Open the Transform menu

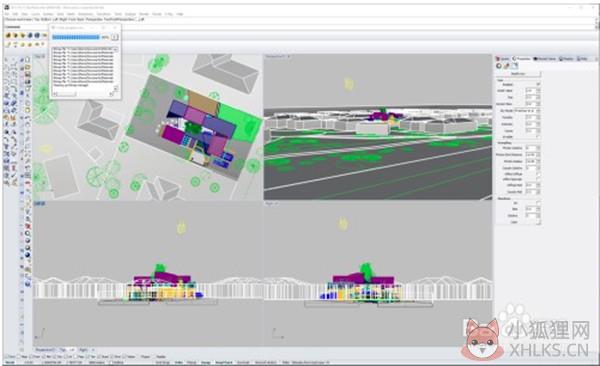pos(103,14)
